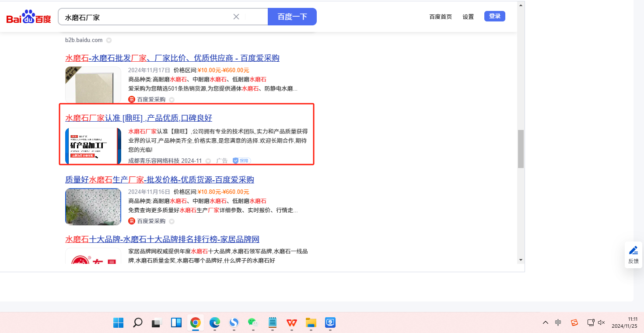
Task: Click the Baidu logo
Action: (x=28, y=17)
